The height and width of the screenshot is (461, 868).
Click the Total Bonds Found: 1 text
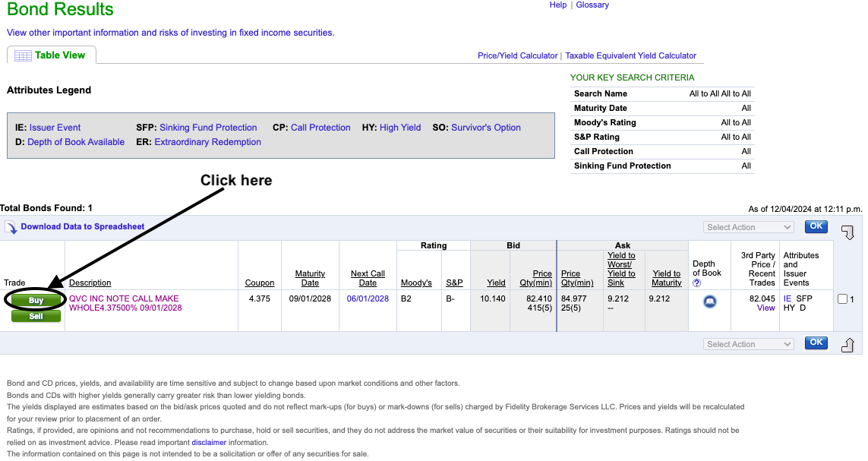click(46, 208)
